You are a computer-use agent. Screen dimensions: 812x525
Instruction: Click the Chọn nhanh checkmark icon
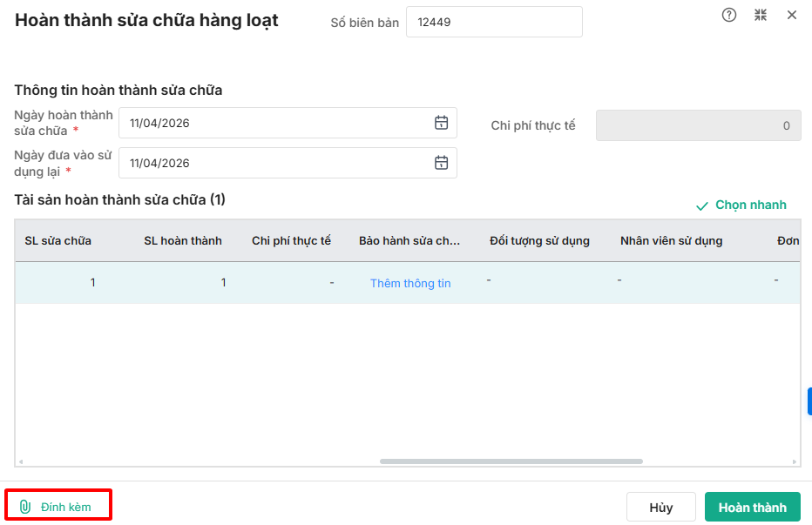tap(702, 206)
